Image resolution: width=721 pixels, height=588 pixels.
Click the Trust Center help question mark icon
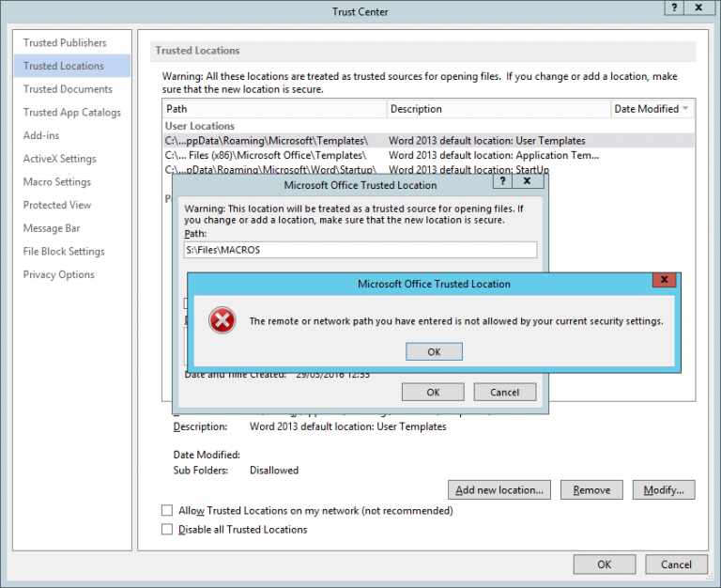673,8
